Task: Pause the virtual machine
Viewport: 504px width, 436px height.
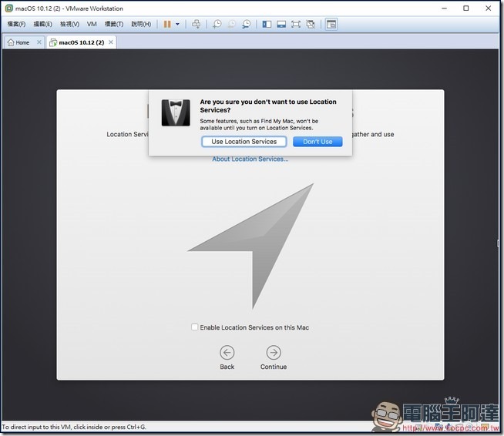Action: 167,24
